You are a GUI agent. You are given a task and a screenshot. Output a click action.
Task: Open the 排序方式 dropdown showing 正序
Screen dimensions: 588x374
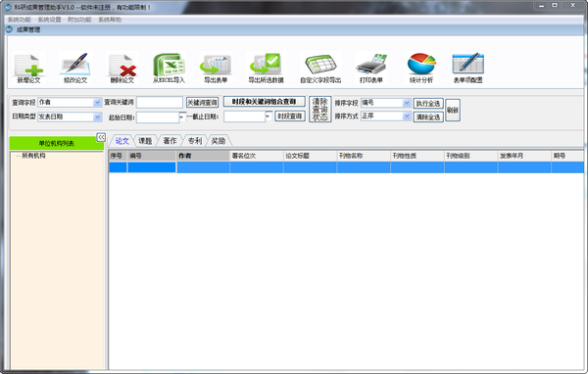[386, 117]
